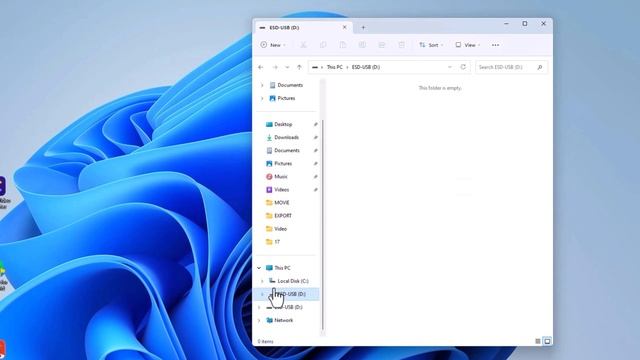Click the Copy icon in toolbar

coord(323,45)
